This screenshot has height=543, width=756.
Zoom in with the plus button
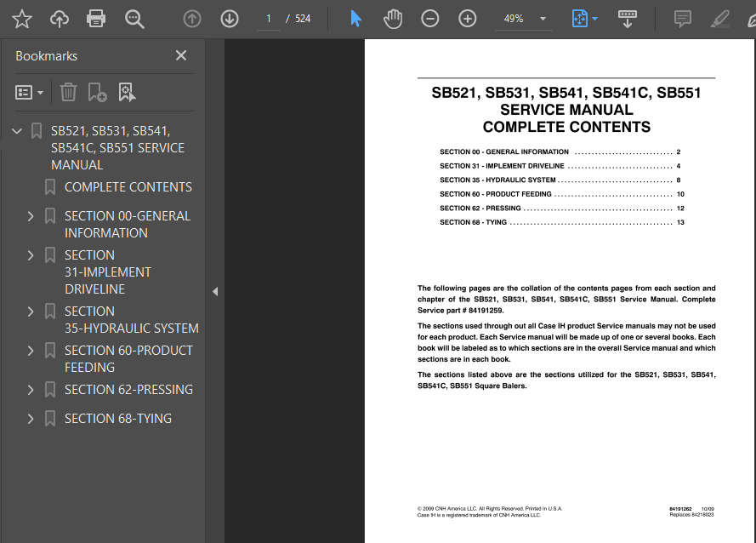click(x=467, y=19)
